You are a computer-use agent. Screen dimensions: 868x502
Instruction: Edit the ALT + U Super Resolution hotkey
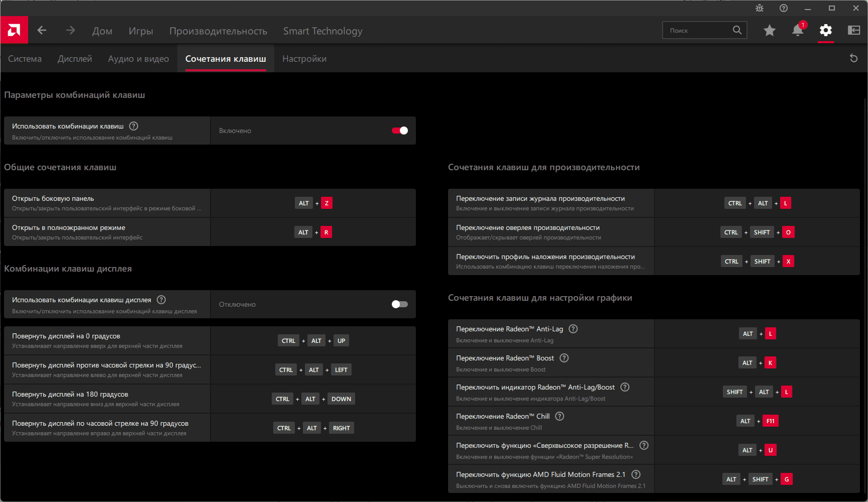tap(757, 450)
